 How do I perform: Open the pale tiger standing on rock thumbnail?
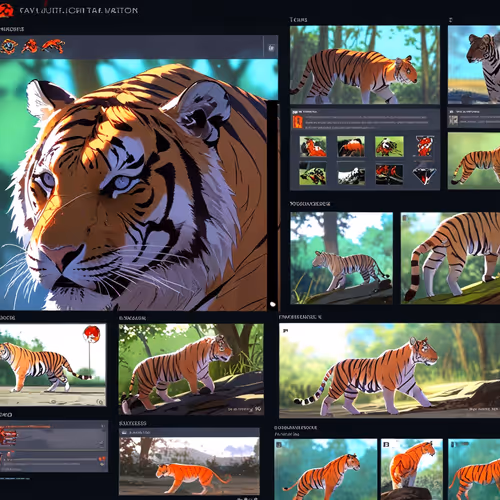341,258
